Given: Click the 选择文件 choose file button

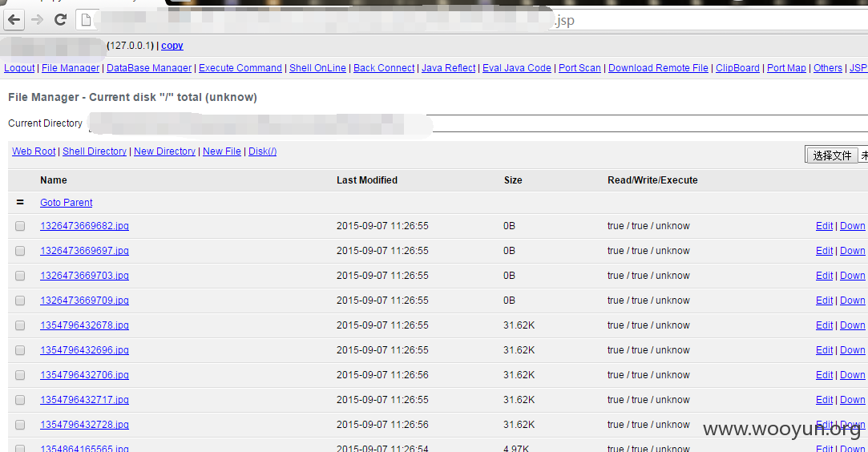Looking at the screenshot, I should tap(831, 155).
